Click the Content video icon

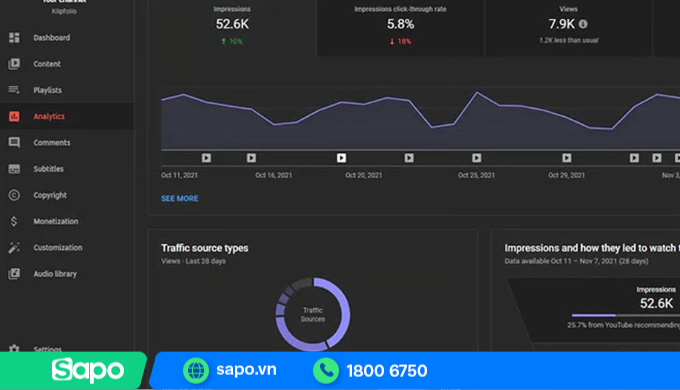14,64
